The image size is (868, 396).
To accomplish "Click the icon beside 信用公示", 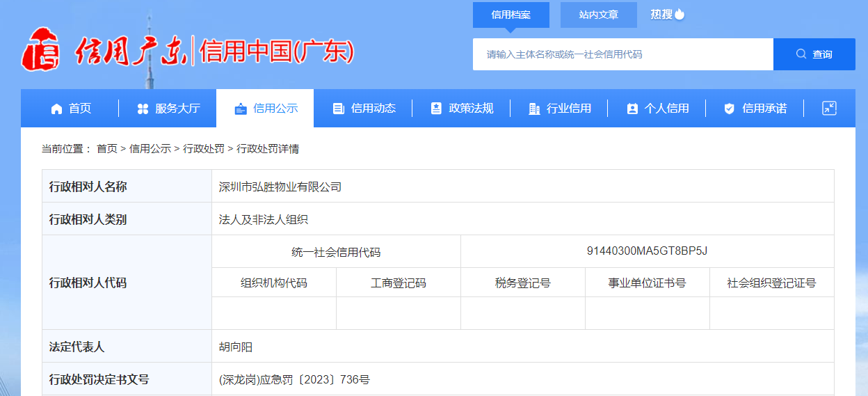I will 241,109.
